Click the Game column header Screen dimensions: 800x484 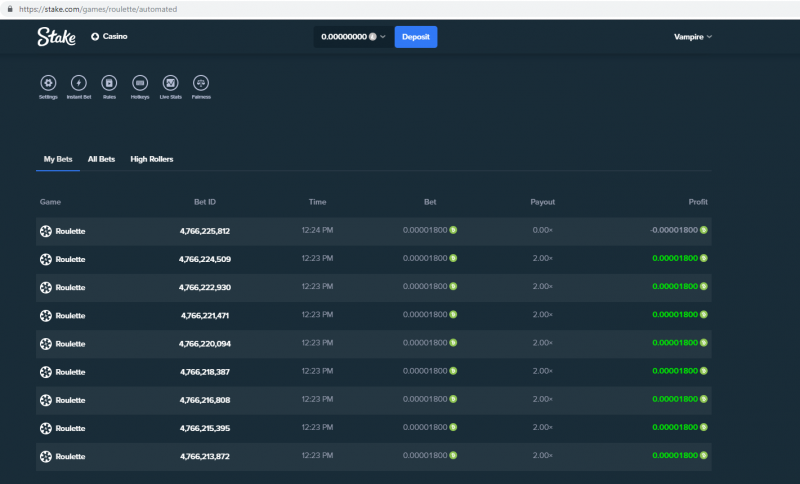click(x=50, y=202)
